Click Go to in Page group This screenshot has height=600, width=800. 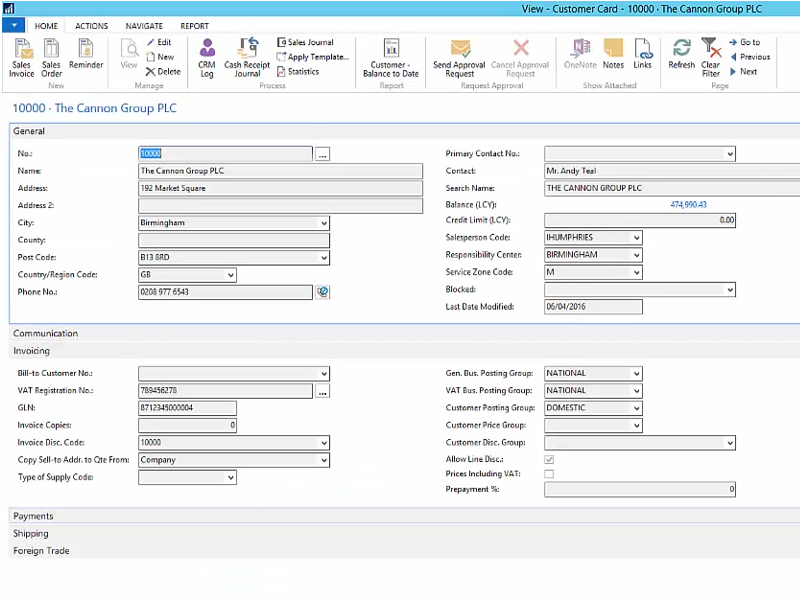point(745,42)
